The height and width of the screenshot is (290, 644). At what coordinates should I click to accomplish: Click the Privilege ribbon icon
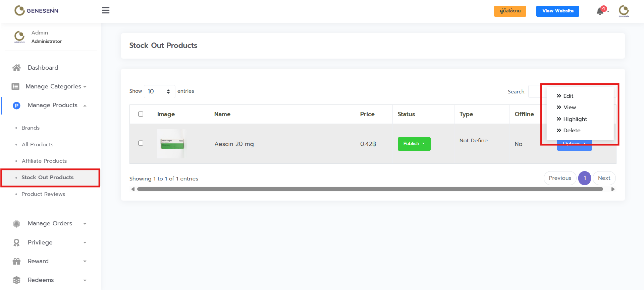click(16, 242)
